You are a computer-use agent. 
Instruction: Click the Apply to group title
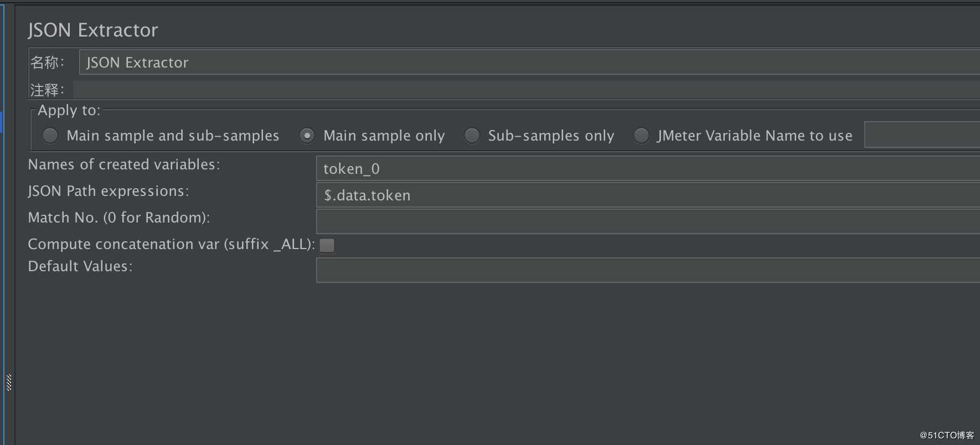coord(69,110)
